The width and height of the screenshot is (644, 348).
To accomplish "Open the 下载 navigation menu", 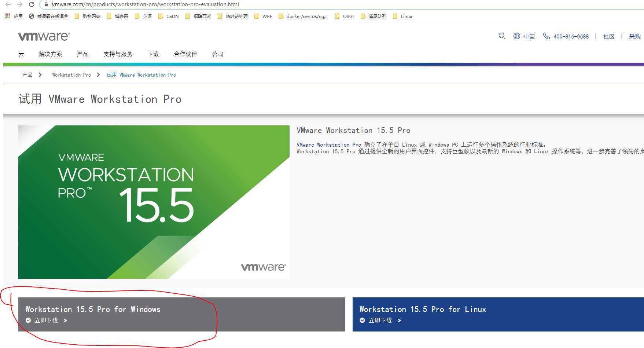I will (153, 54).
